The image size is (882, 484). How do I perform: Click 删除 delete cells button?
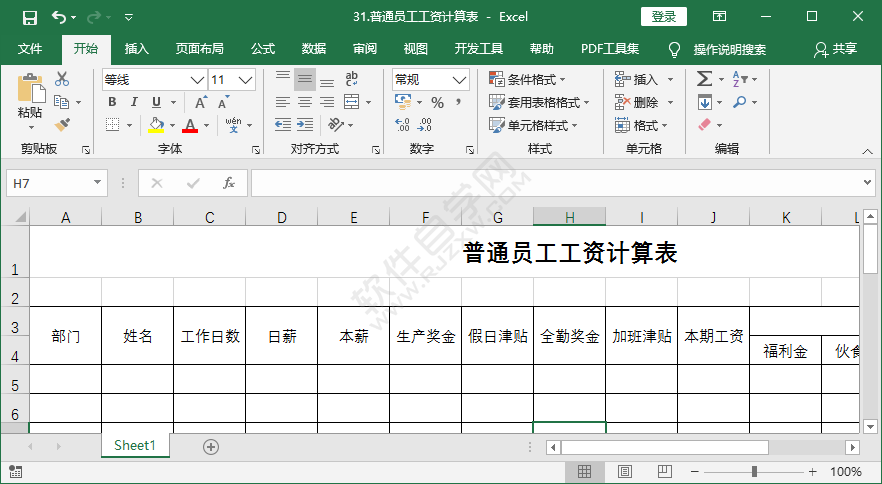click(636, 102)
